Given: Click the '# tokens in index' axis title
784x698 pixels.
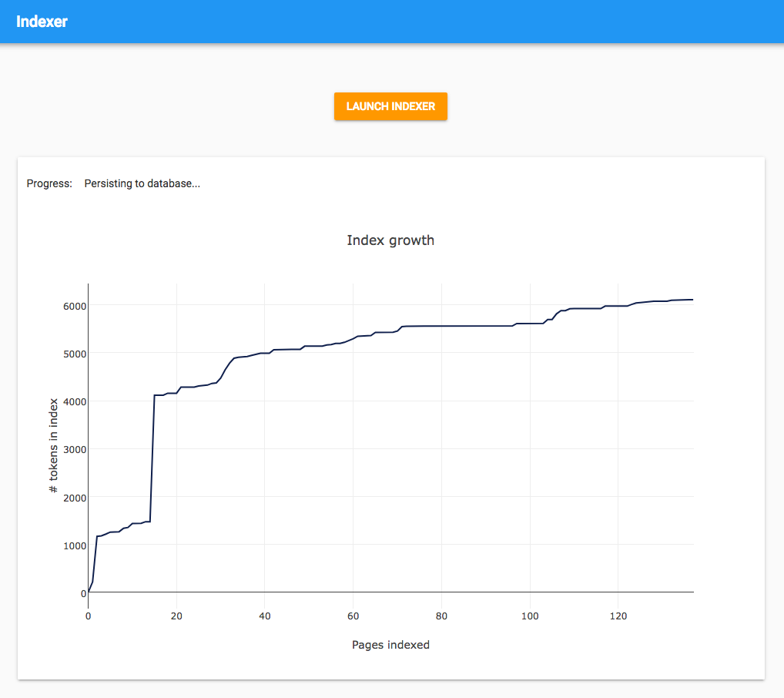Looking at the screenshot, I should 53,446.
